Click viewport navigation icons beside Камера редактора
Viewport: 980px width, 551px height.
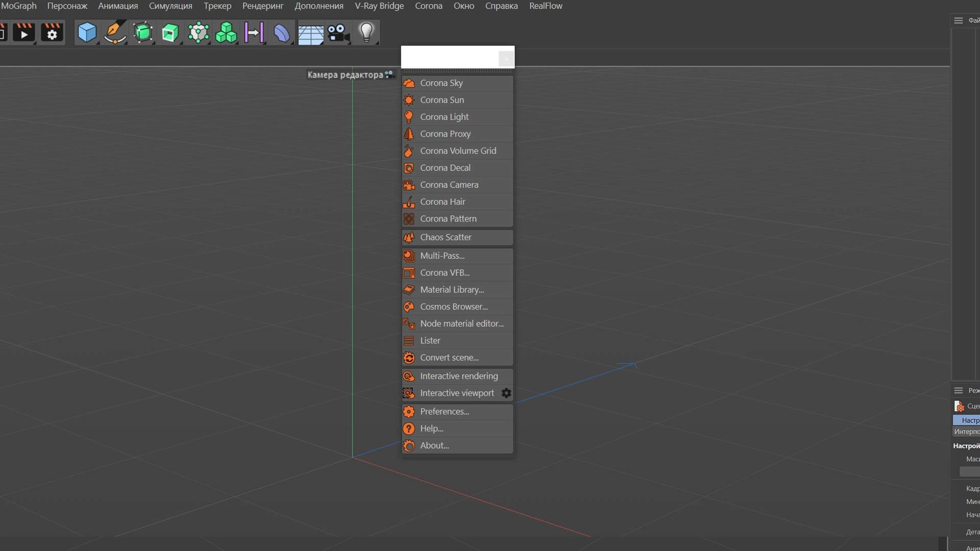389,74
